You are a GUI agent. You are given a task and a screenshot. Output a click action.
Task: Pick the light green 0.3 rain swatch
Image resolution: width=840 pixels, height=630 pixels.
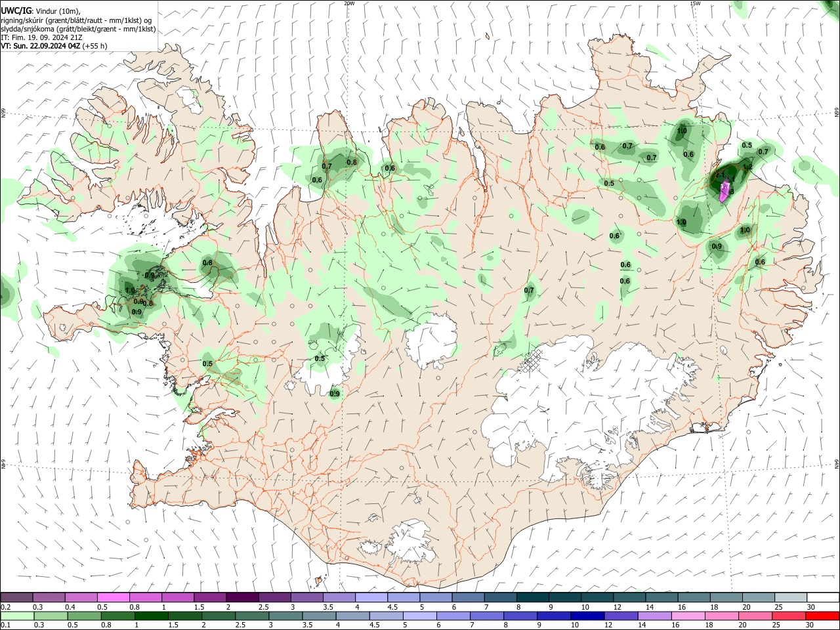[x=52, y=616]
